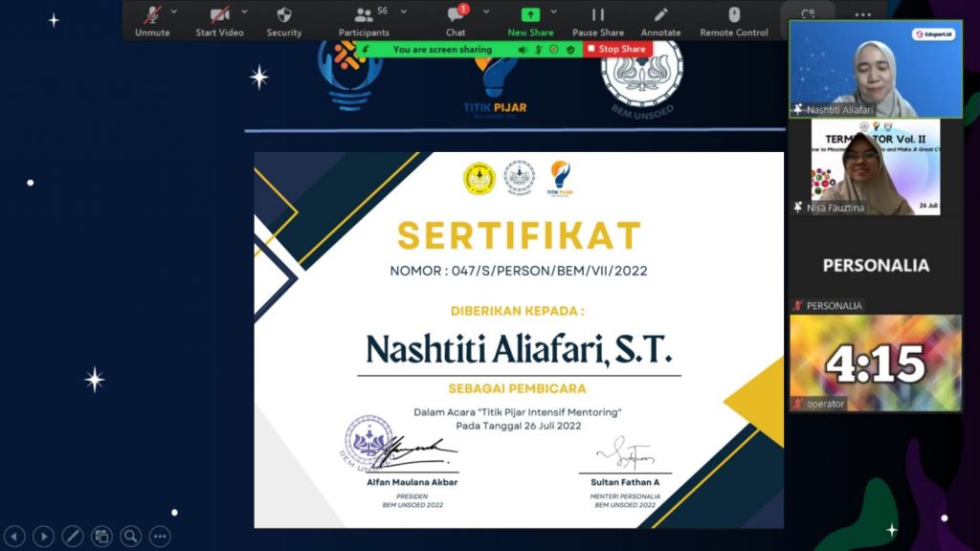
Task: Click the Remote Control mouse icon
Action: (x=734, y=19)
